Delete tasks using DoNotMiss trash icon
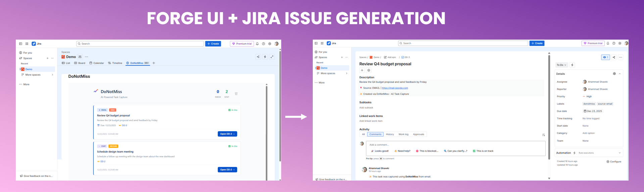This screenshot has width=644, height=192. [x=236, y=94]
